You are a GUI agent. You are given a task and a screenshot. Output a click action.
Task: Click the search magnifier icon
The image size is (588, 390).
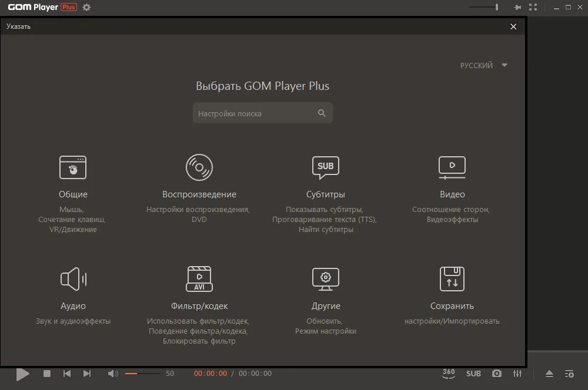pos(322,113)
